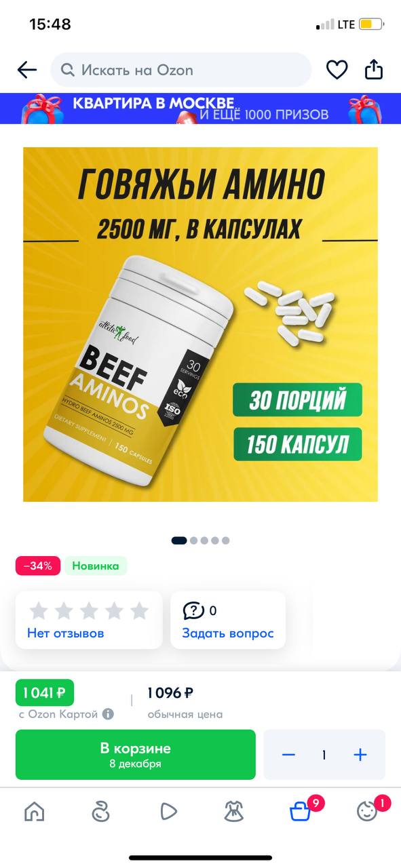Tap the Ozon Card info icon

point(108,714)
